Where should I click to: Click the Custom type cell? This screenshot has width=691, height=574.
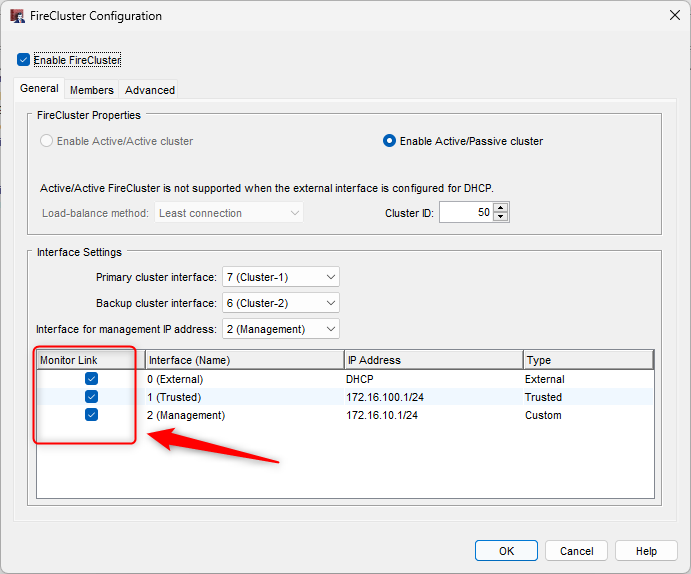[x=543, y=415]
